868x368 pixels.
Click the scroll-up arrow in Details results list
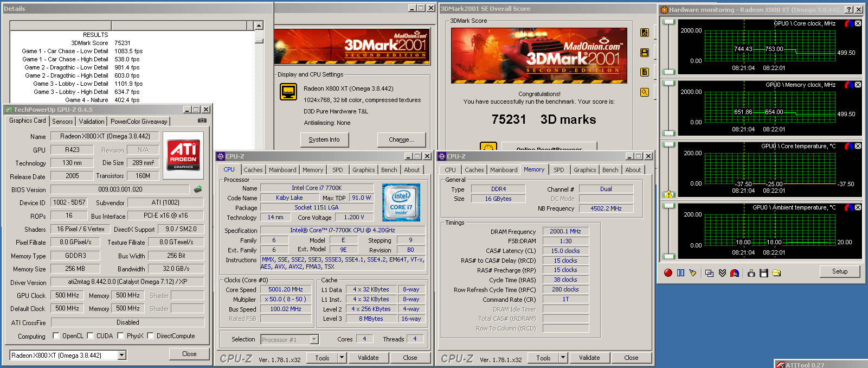259,26
